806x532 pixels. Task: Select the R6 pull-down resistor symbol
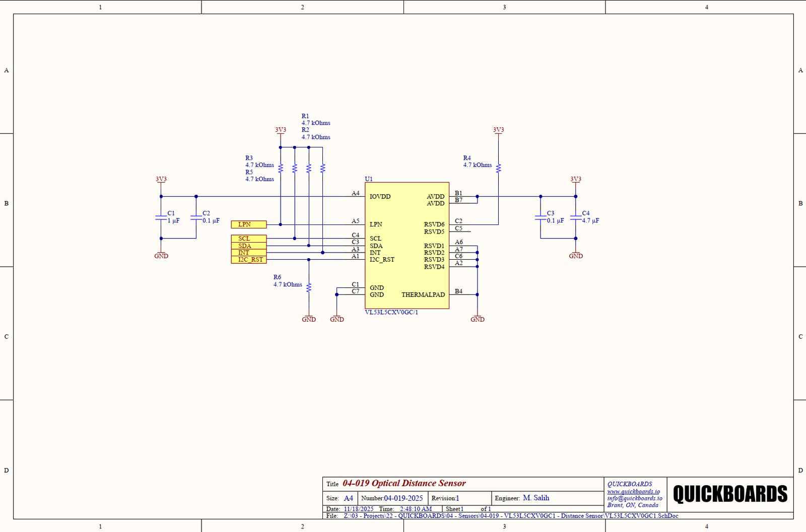(x=309, y=287)
